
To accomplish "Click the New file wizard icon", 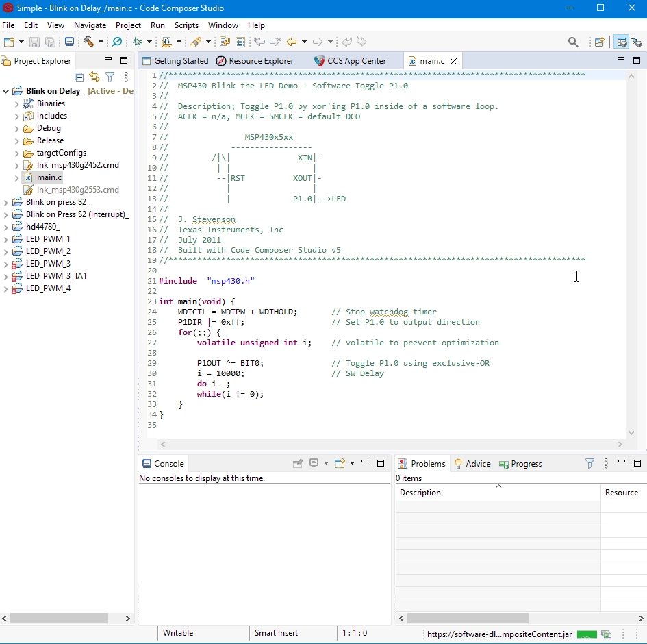I will tap(9, 42).
